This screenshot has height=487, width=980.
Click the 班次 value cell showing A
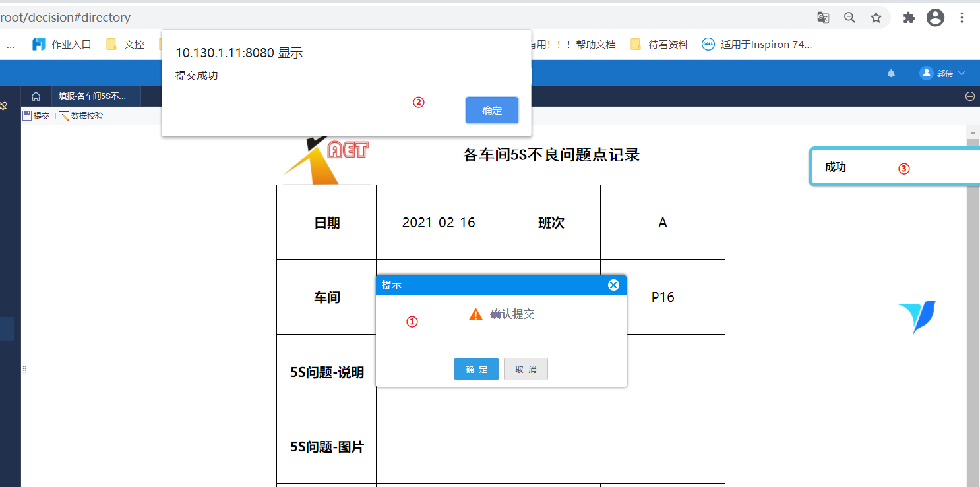coord(663,223)
